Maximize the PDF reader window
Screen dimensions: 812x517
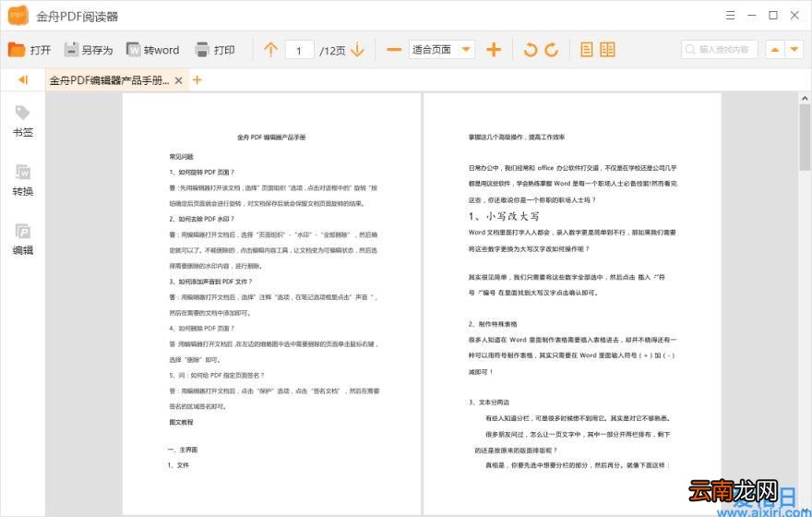772,16
